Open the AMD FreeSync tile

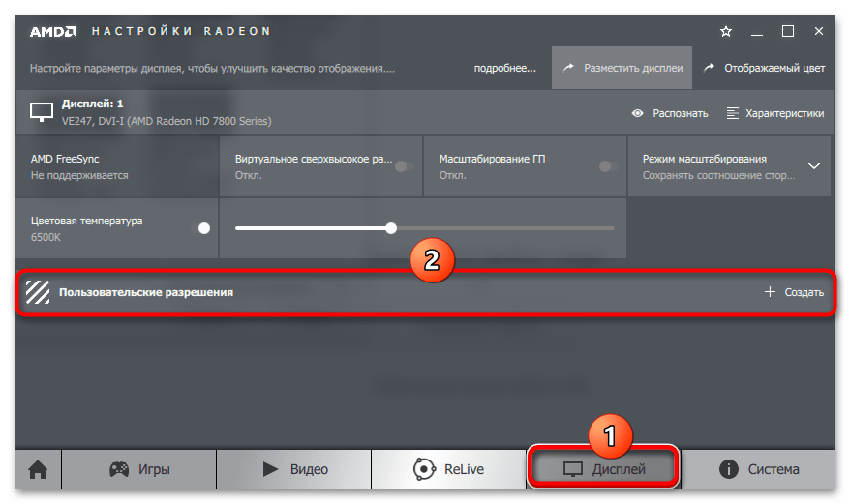pos(117,166)
